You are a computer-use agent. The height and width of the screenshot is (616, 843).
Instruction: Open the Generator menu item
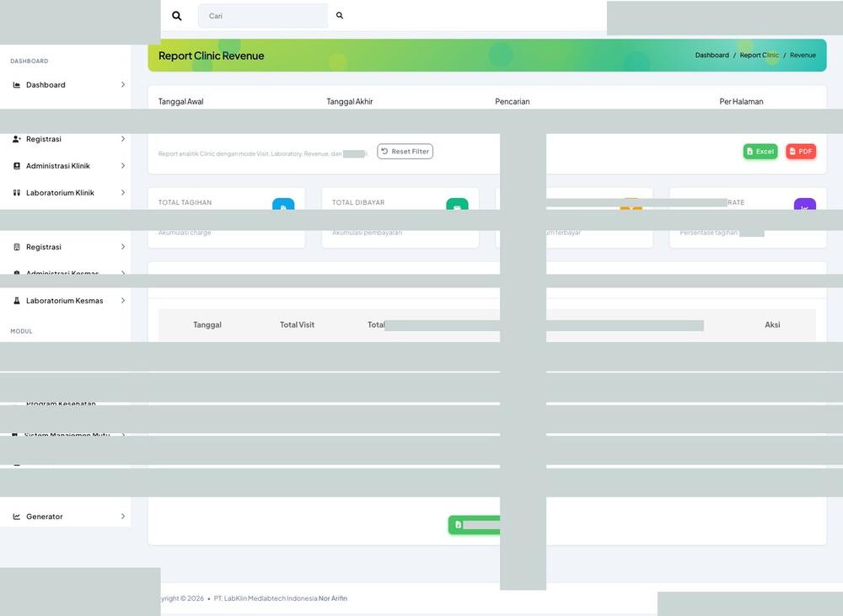pos(66,517)
